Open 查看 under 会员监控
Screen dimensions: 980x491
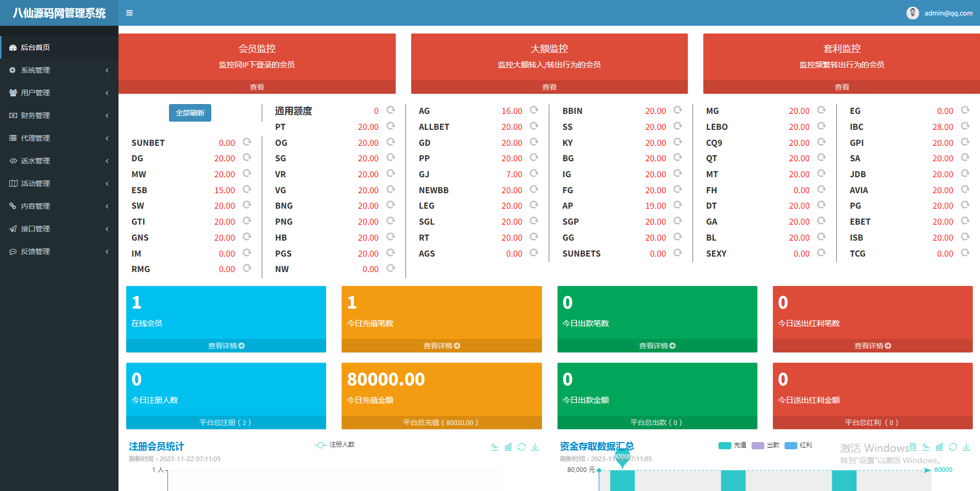[257, 87]
